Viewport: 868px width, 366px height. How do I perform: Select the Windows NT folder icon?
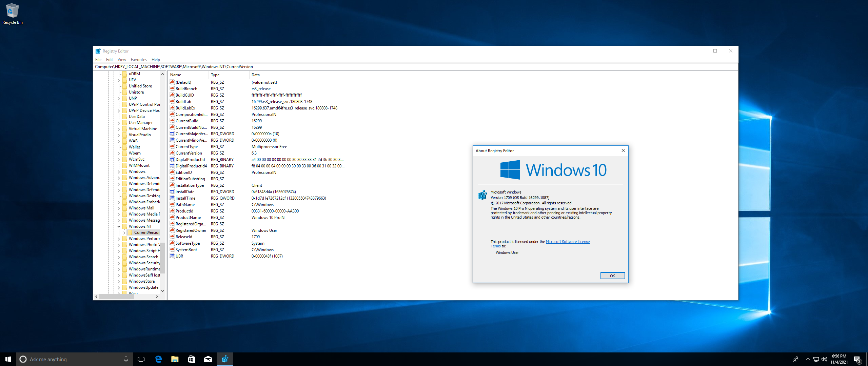[125, 226]
